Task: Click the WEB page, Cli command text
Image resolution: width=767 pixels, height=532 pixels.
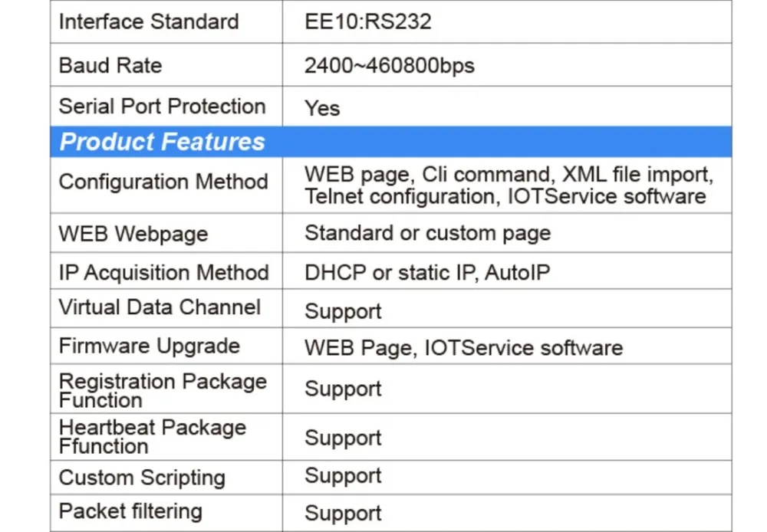Action: pos(430,174)
